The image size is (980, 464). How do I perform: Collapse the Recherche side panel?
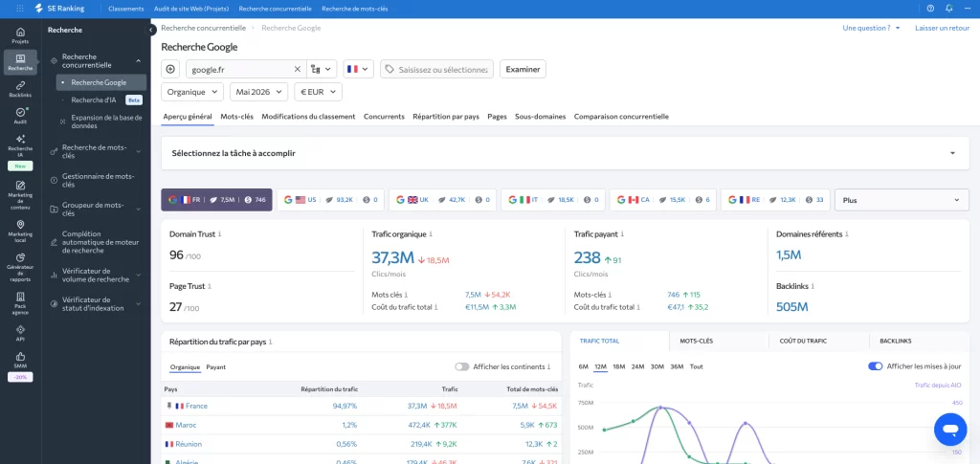[151, 30]
